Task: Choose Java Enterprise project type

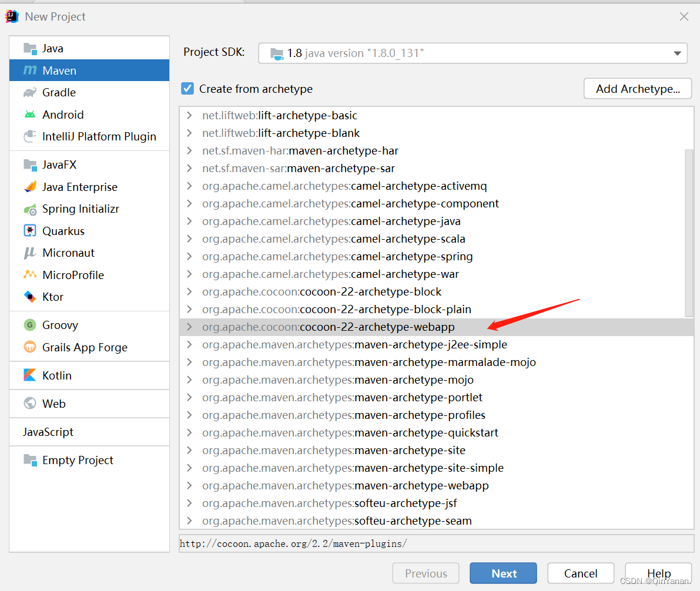Action: coord(89,187)
